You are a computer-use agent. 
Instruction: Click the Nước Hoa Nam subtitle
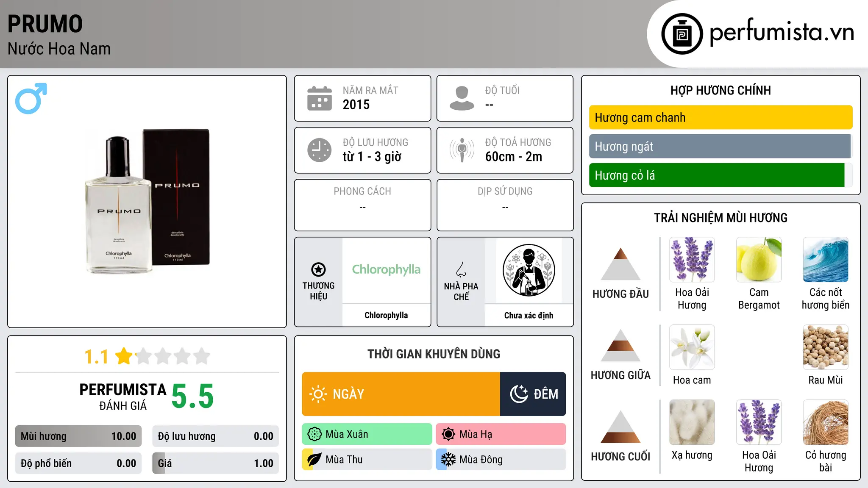[x=59, y=49]
